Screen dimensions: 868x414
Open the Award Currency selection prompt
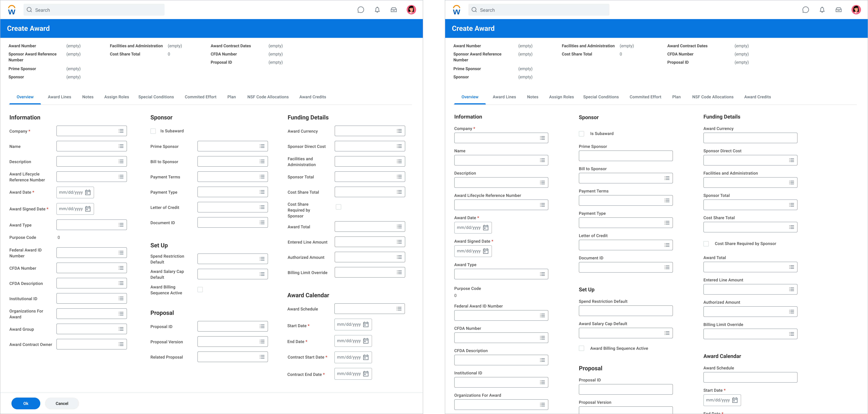pyautogui.click(x=399, y=131)
